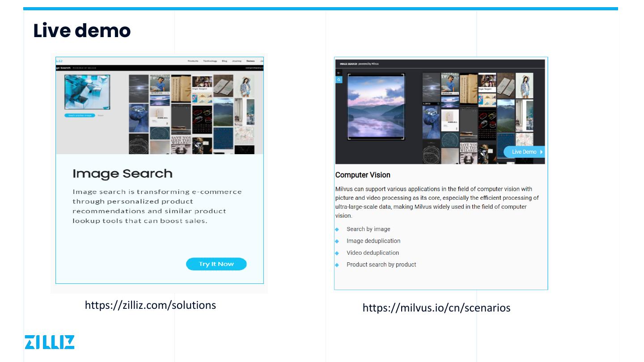Viewport: 644px width, 362px height.
Task: Click the Try It Now button
Action: click(216, 264)
